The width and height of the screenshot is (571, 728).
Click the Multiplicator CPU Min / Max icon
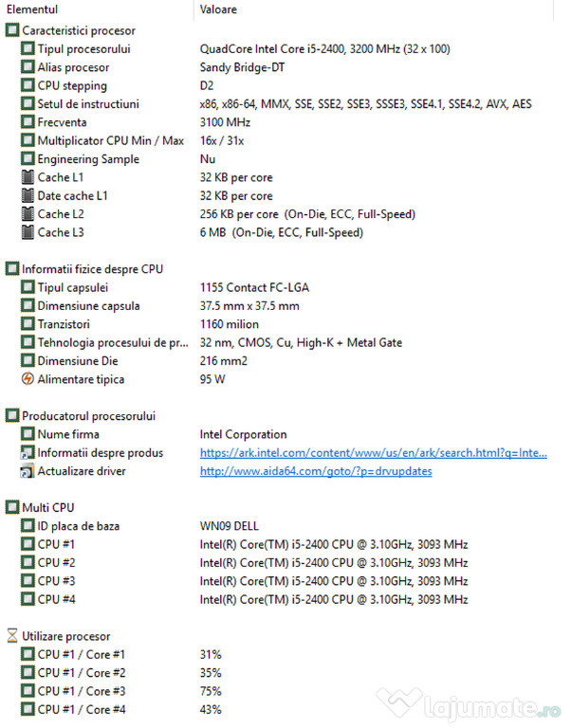coord(28,140)
